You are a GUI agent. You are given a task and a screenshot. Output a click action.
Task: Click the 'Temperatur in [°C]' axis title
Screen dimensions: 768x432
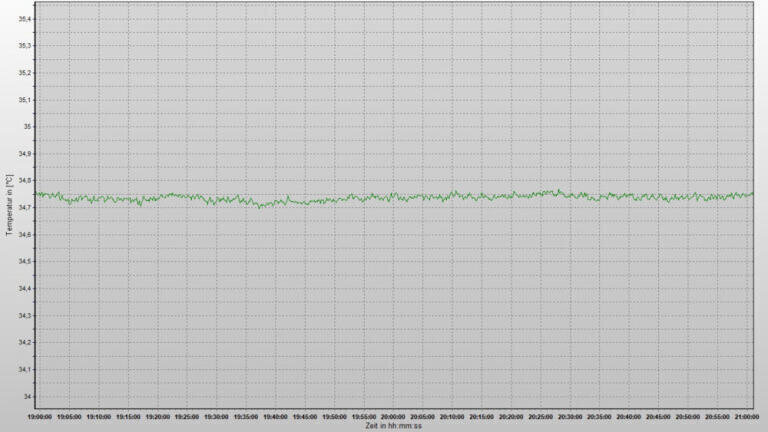tap(9, 205)
